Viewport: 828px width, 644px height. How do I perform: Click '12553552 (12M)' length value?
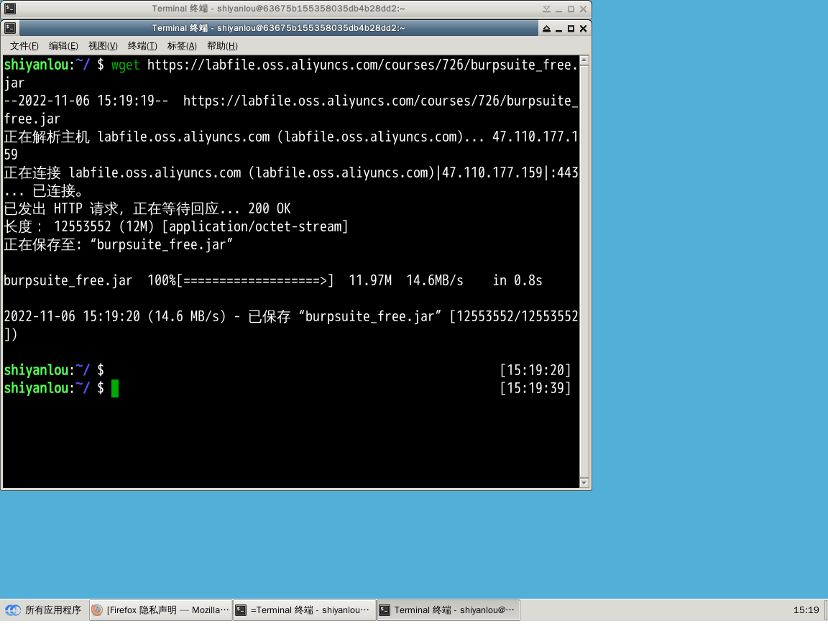point(104,227)
